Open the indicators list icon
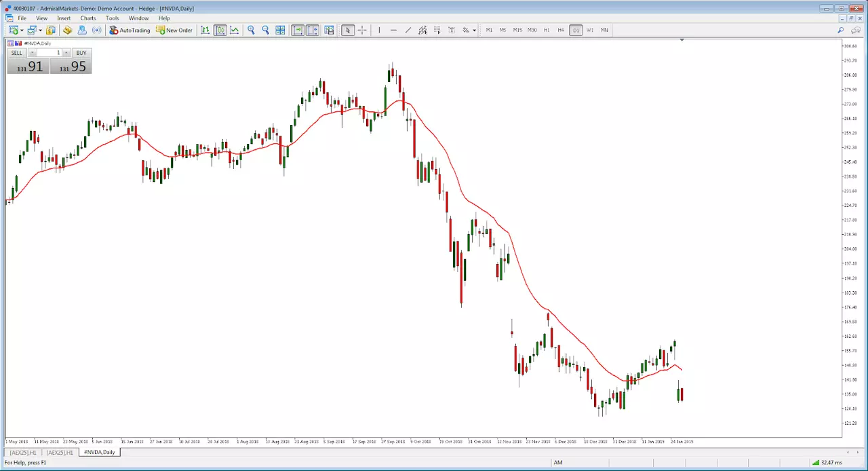 point(329,30)
